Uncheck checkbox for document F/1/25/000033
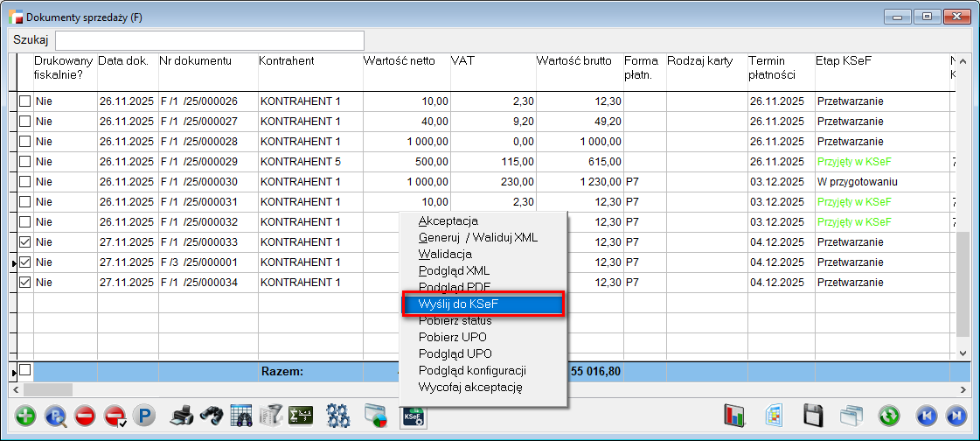 click(25, 242)
